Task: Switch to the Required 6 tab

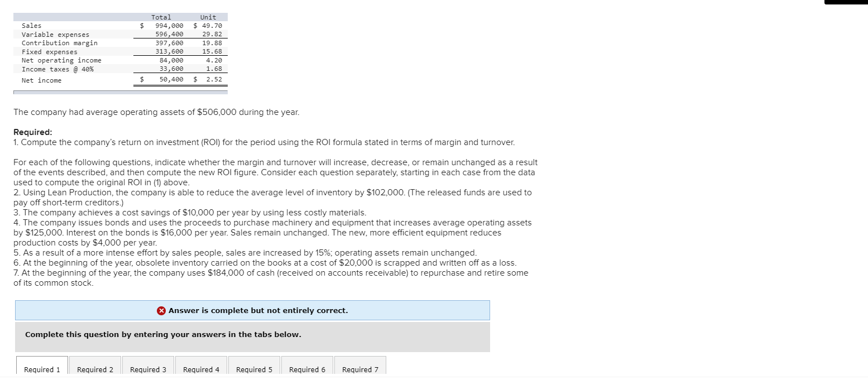Action: pyautogui.click(x=306, y=369)
